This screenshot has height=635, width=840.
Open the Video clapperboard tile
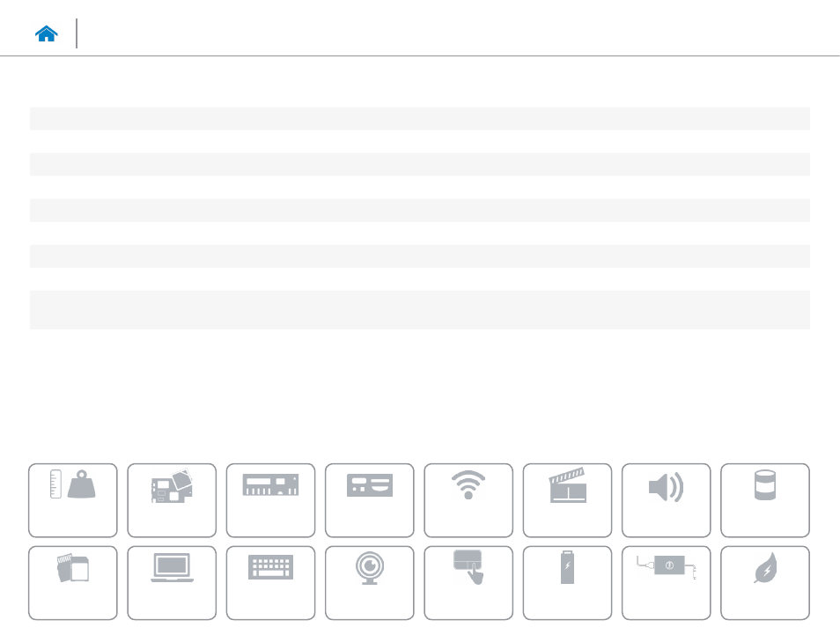[x=567, y=500]
